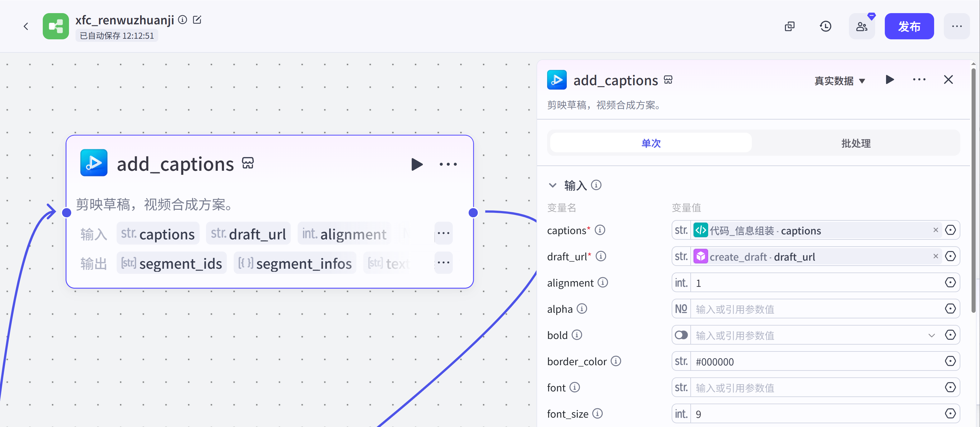This screenshot has width=980, height=427.
Task: Toggle the bold switch
Action: click(x=681, y=335)
